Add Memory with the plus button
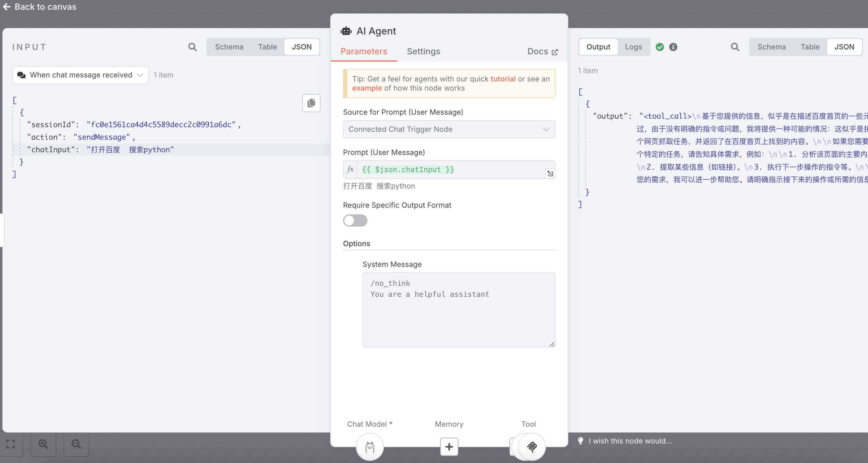 449,447
